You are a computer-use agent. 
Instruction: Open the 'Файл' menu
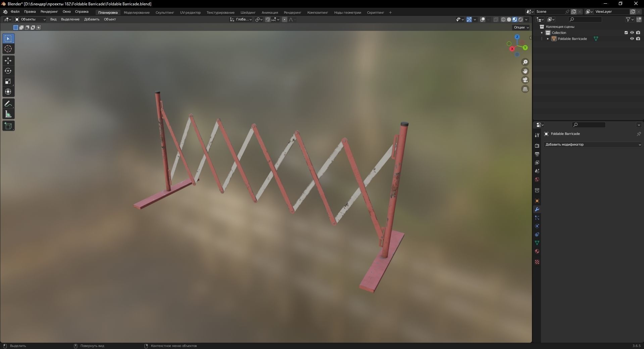point(15,12)
